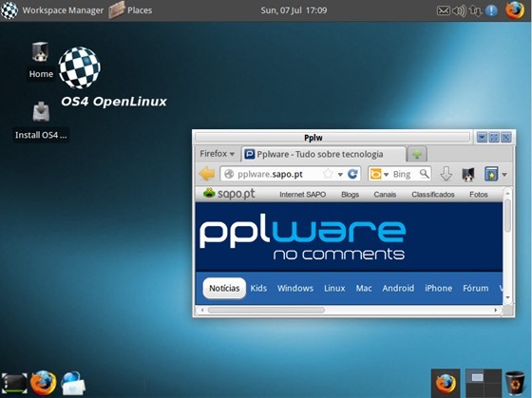Screen dimensions: 532x398
Task: Click the horizontal scrollbar thumb in Firefox
Action: coord(266,310)
